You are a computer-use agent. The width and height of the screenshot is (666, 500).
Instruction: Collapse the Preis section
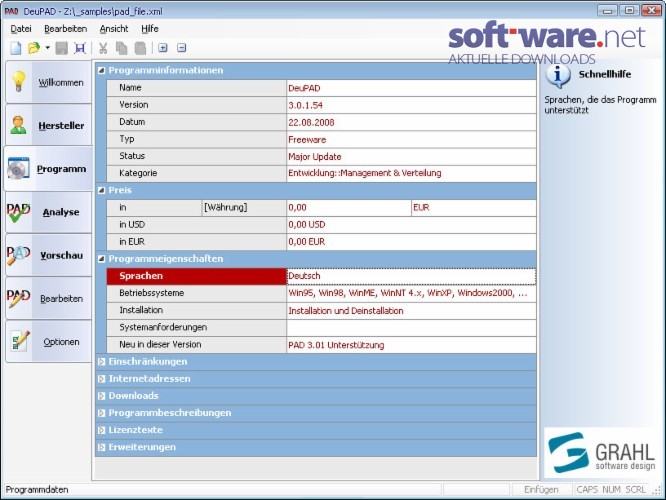click(102, 190)
